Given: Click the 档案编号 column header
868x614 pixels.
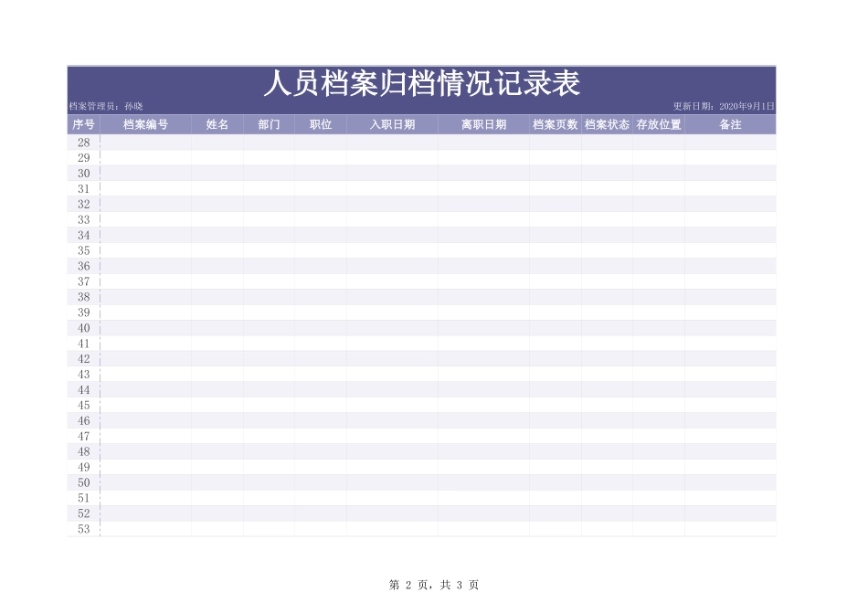Looking at the screenshot, I should pos(146,124).
